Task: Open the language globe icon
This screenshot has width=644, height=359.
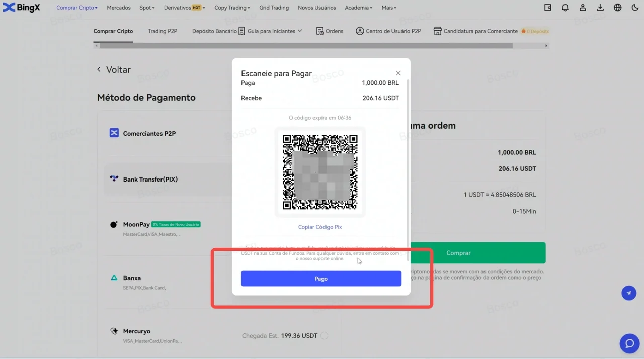Action: click(618, 8)
